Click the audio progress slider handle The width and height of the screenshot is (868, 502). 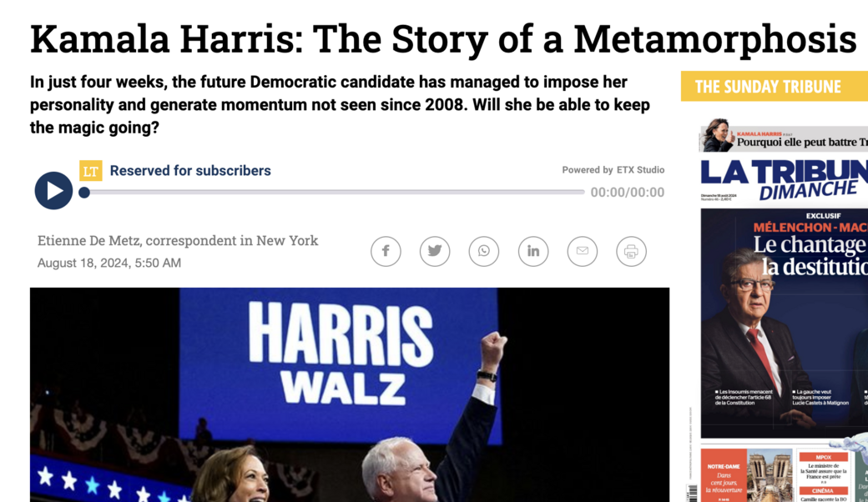84,193
